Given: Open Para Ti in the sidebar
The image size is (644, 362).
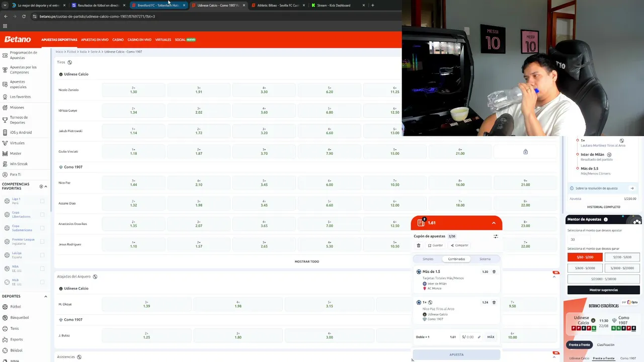Looking at the screenshot, I should (x=15, y=174).
